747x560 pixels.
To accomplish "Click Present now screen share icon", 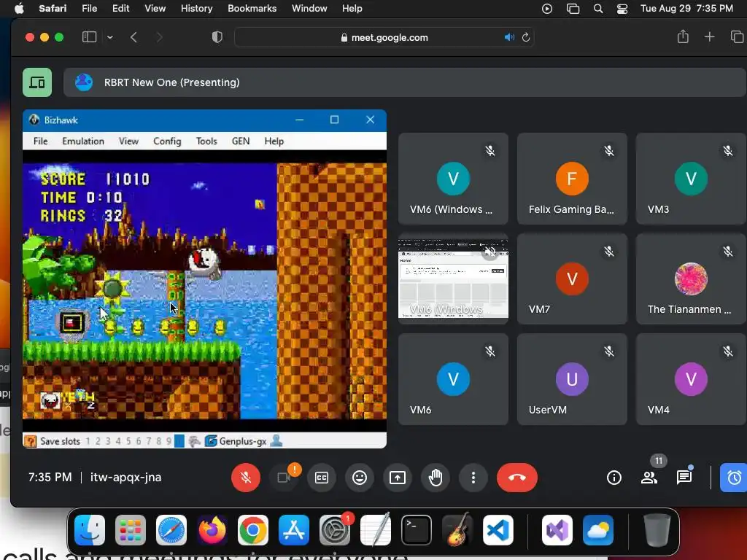I will pyautogui.click(x=398, y=477).
